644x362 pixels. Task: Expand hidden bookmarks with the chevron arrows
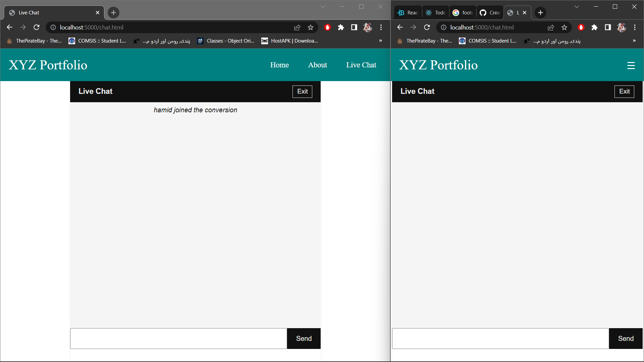pyautogui.click(x=380, y=41)
